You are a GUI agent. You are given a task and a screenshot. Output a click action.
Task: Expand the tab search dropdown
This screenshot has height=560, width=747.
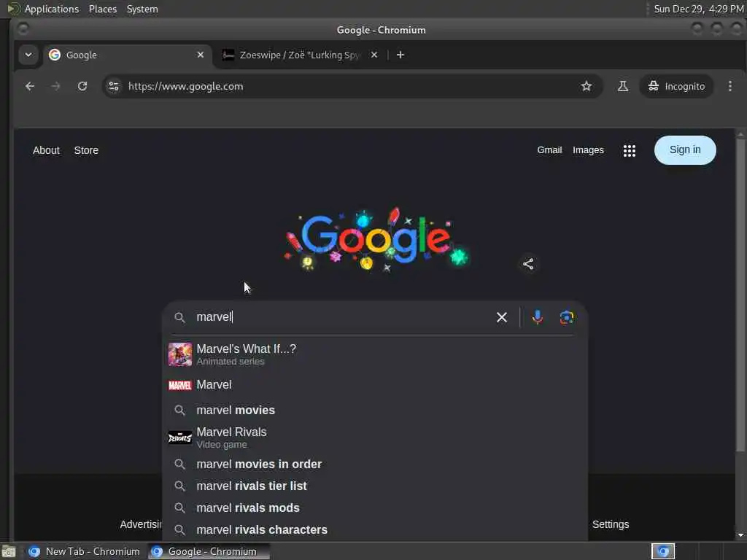28,55
